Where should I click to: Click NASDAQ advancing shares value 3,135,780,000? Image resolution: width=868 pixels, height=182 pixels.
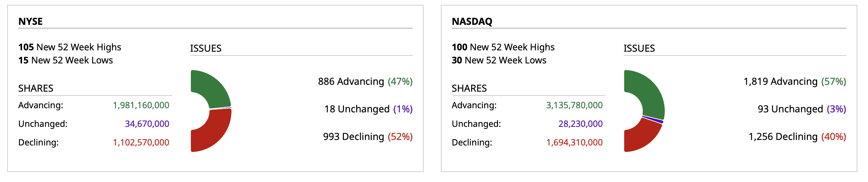pyautogui.click(x=574, y=105)
